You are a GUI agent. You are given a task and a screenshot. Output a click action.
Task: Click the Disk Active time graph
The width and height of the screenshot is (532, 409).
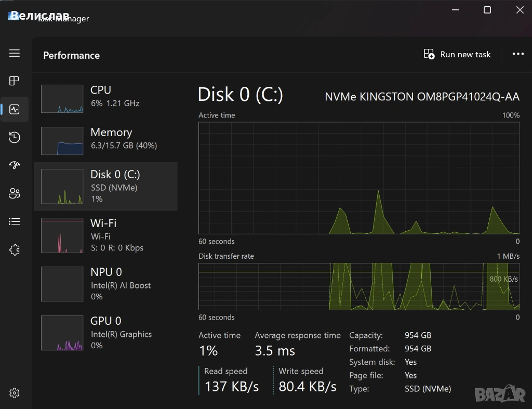pos(359,178)
